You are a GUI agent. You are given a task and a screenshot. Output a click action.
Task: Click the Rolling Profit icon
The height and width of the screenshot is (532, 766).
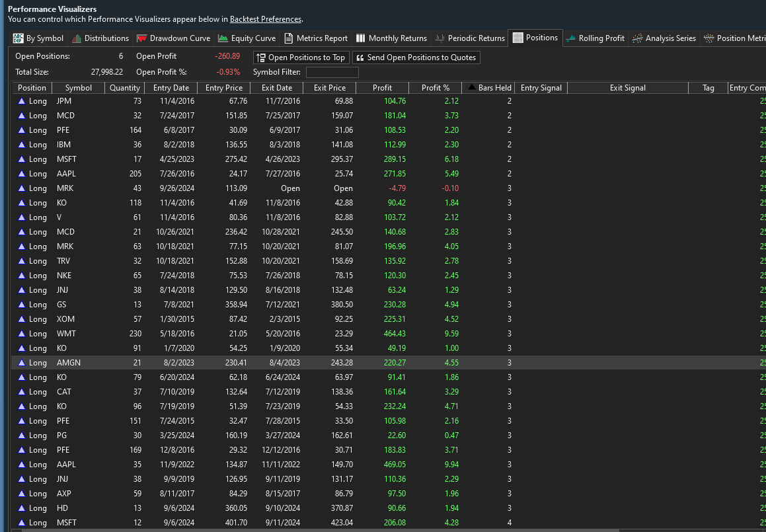tap(570, 38)
